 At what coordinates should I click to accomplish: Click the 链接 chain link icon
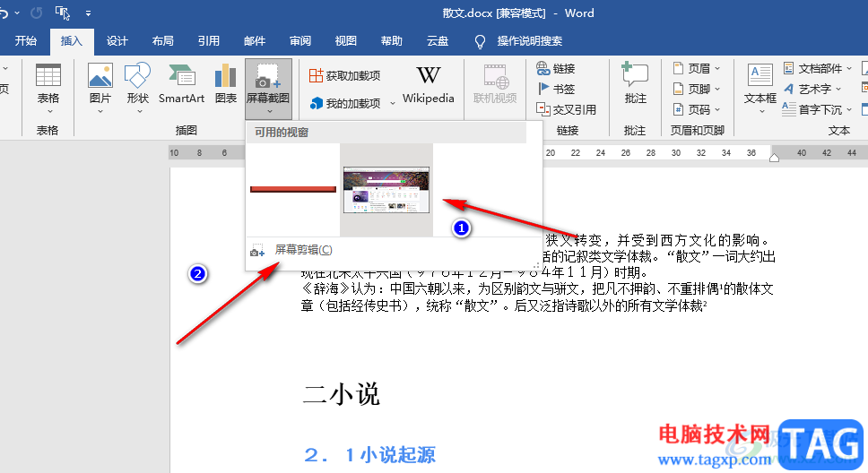[x=542, y=69]
